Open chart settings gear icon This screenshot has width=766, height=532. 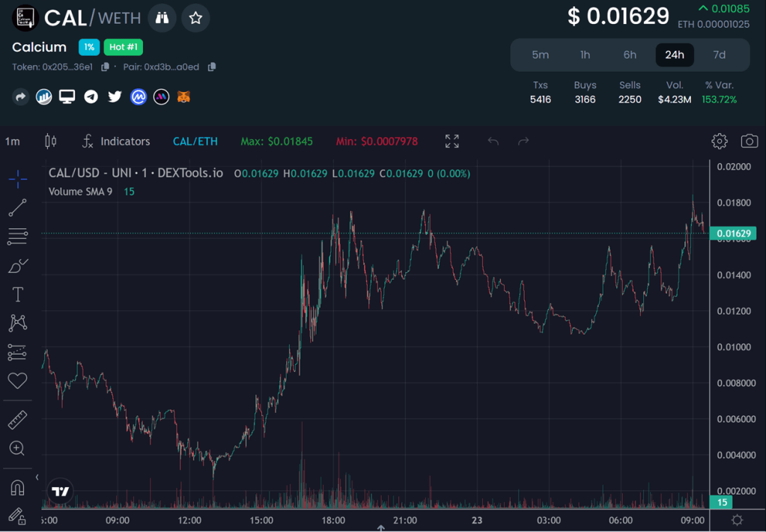click(720, 141)
